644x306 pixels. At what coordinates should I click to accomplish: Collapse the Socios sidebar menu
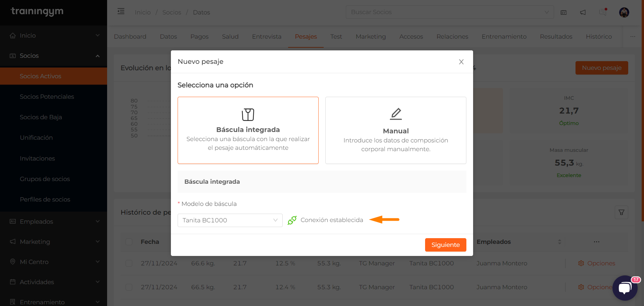pyautogui.click(x=97, y=56)
